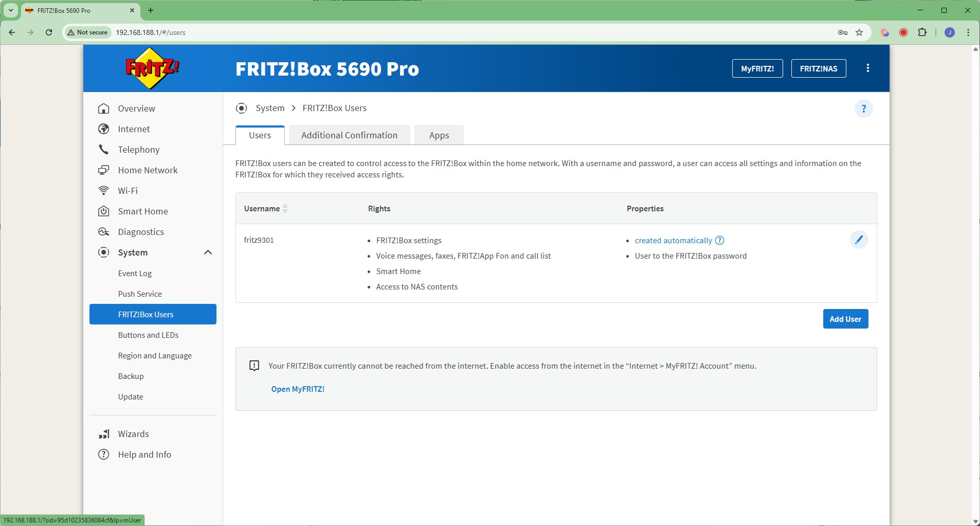Open the Overview home icon
Image resolution: width=980 pixels, height=526 pixels.
pos(104,108)
